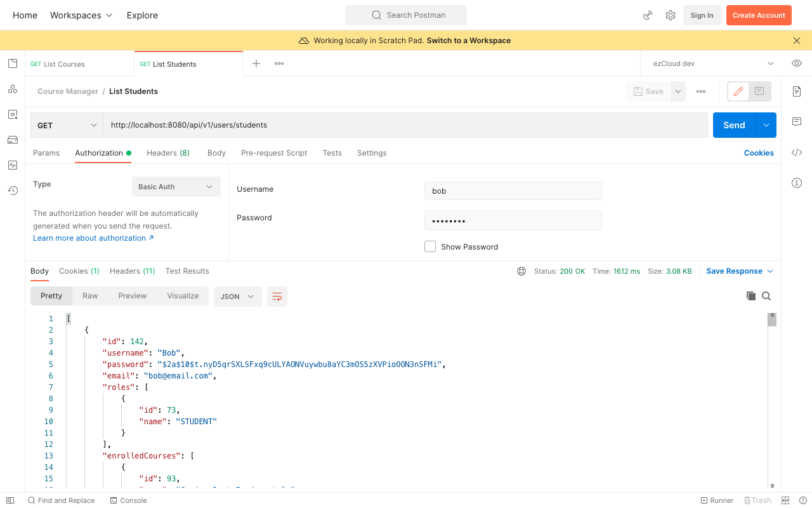Toggle sidebar icon in status bar
This screenshot has width=812, height=508.
10,500
